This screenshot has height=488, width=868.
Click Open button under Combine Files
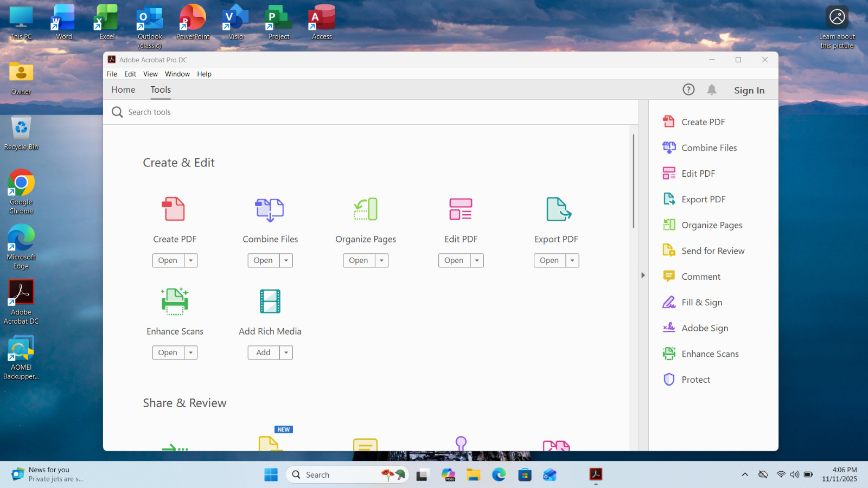pos(264,260)
